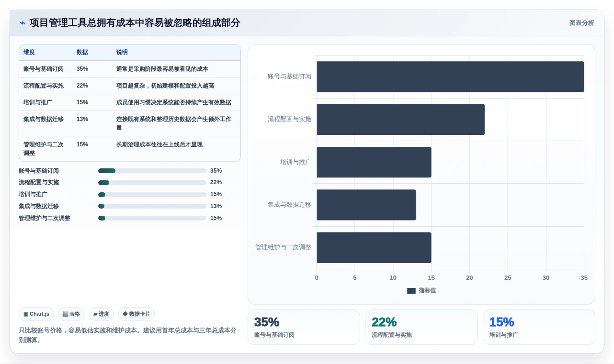This screenshot has width=614, height=364.
Task: Click description 通常是采购阶段最容易被看见的成本
Action: [x=162, y=69]
